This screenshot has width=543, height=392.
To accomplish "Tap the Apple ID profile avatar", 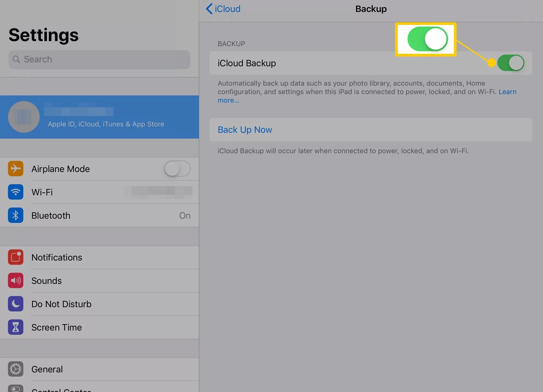I will pyautogui.click(x=24, y=117).
